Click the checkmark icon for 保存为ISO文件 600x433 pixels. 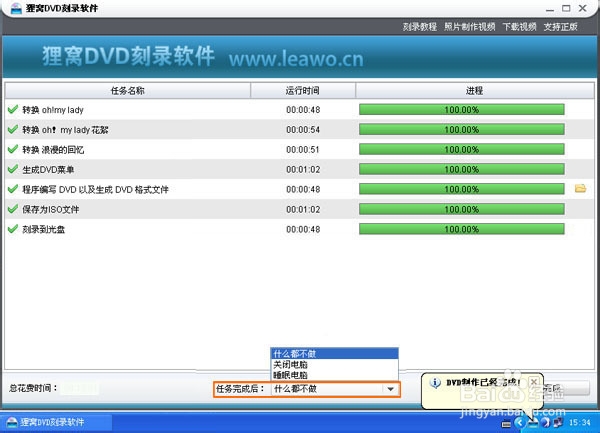pyautogui.click(x=13, y=209)
